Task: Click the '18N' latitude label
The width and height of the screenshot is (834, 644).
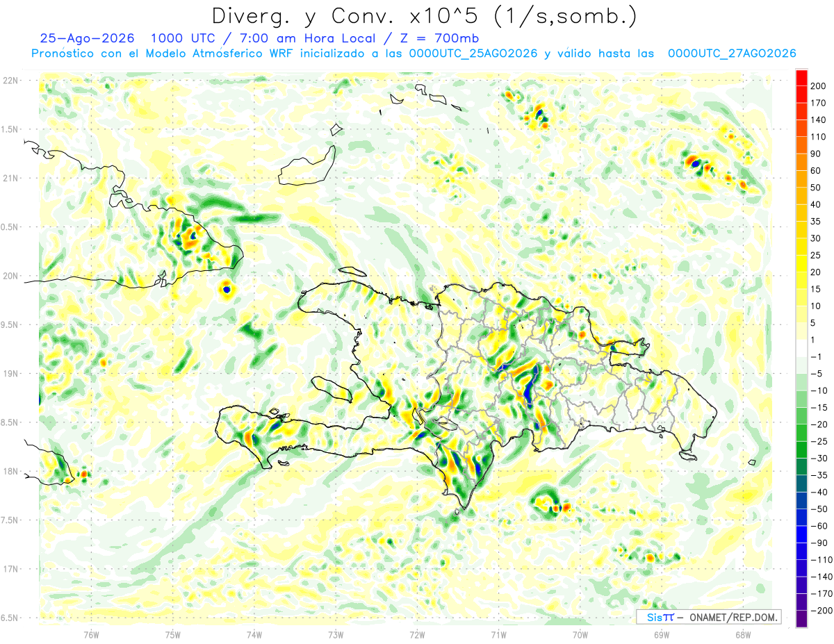Action: [10, 472]
